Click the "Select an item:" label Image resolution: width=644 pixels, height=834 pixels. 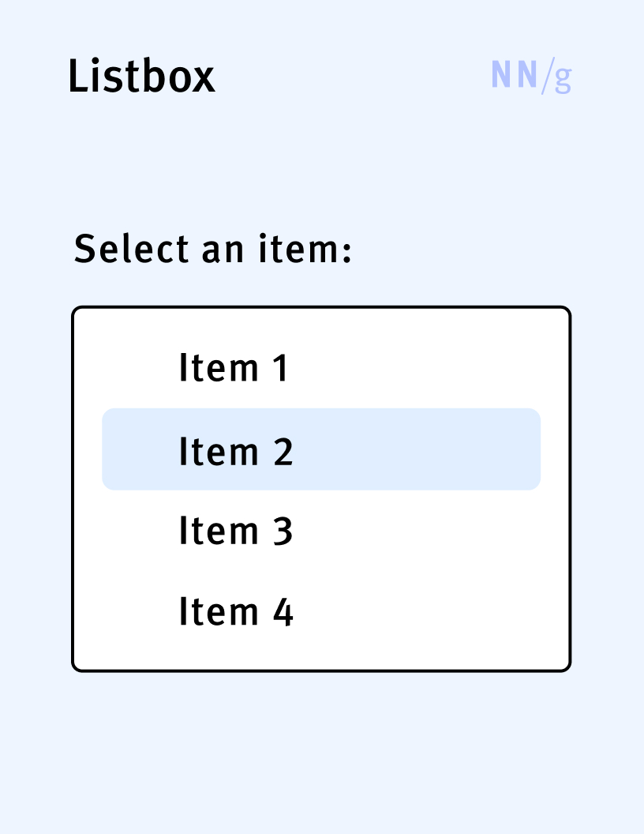click(212, 250)
